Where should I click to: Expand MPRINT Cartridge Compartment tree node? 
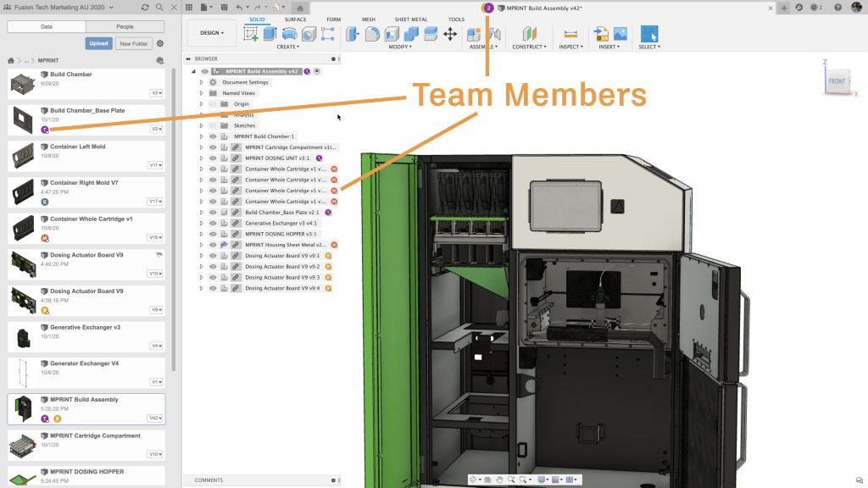[202, 147]
